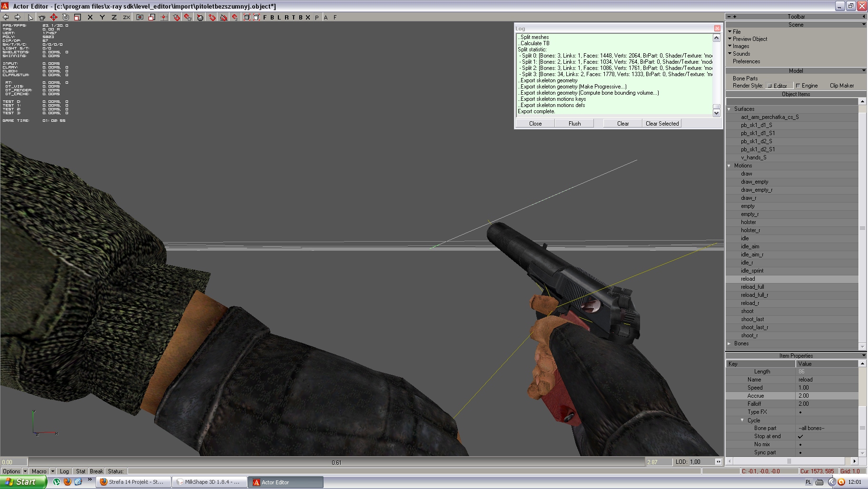868x489 pixels.
Task: Click the zoom extents selected cube icon
Action: (256, 17)
